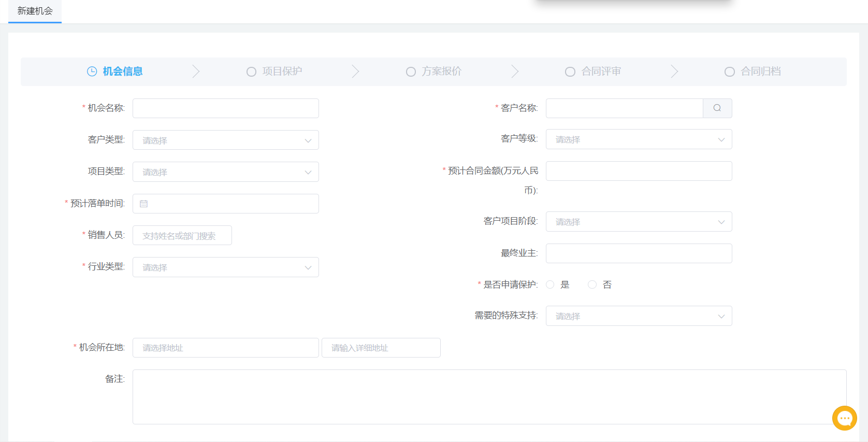
Task: Click the 项目保护 step circle icon
Action: (x=251, y=72)
